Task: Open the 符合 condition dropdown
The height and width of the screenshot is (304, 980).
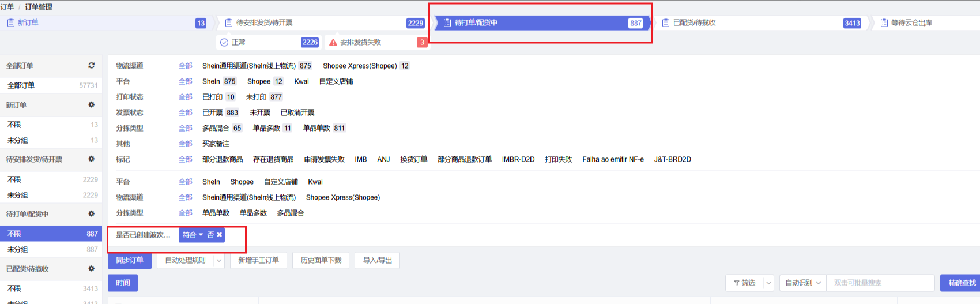Action: [x=193, y=235]
